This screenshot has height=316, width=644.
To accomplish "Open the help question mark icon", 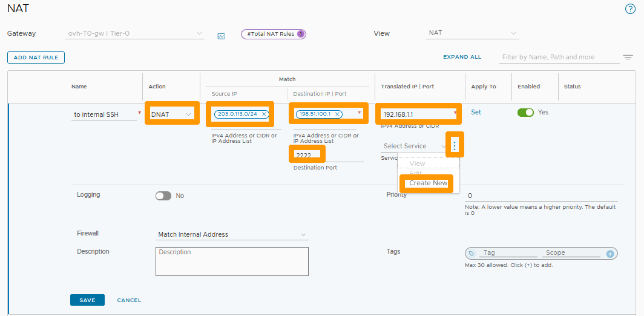I will (630, 9).
